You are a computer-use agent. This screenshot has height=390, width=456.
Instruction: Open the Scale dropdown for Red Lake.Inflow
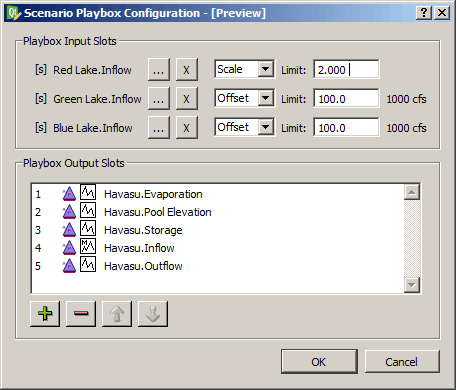[x=245, y=69]
